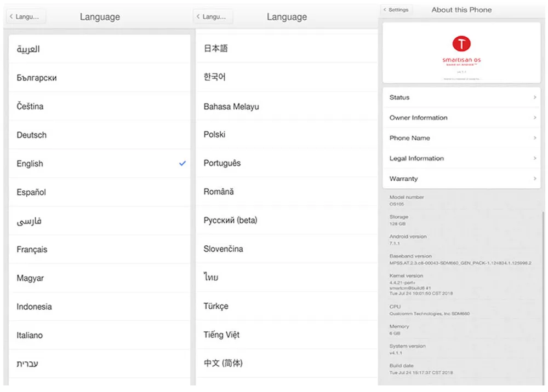
Task: Select Français language
Action: [x=100, y=249]
